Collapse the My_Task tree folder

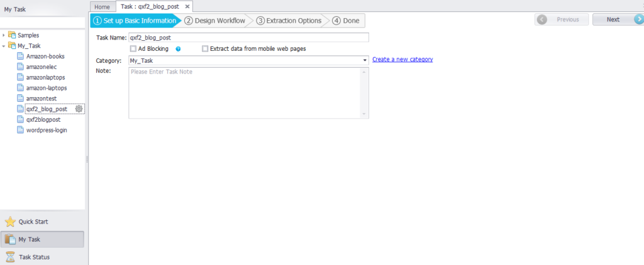(x=4, y=46)
